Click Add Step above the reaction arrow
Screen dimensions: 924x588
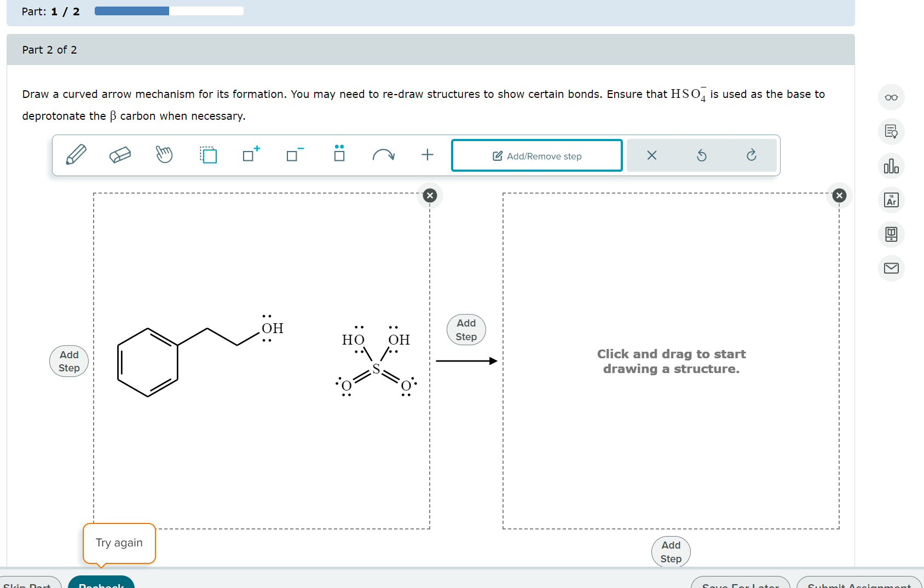coord(466,330)
